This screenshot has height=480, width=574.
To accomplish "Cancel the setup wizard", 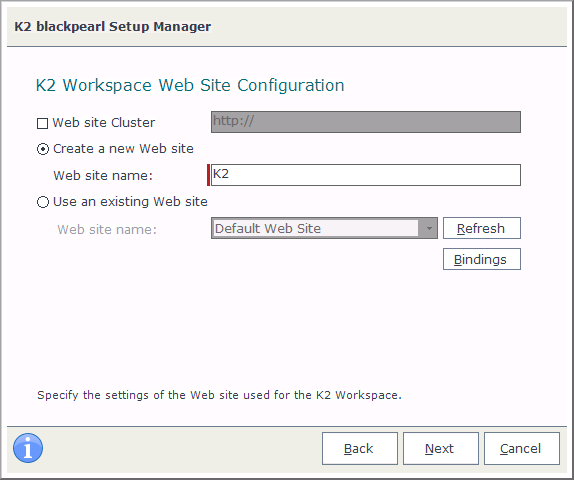I will [522, 449].
